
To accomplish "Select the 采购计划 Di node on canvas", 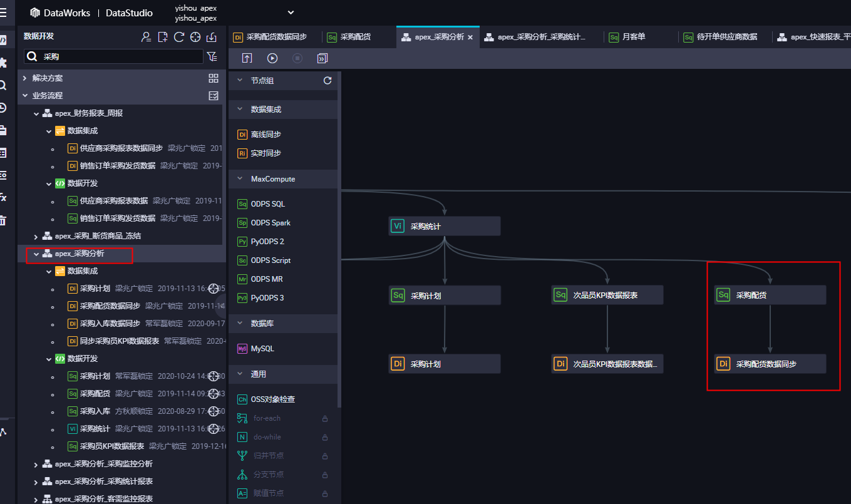I will pyautogui.click(x=445, y=364).
